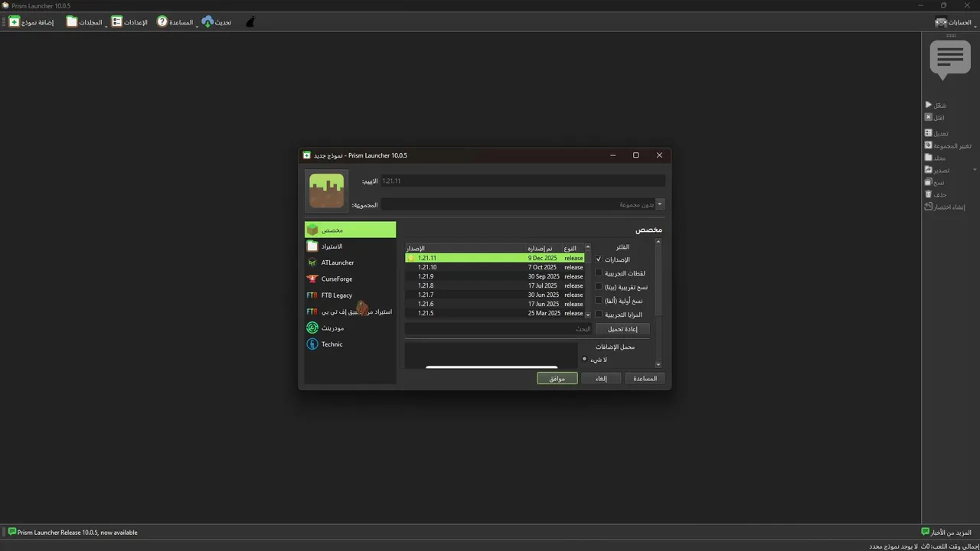Enable the Betas (نسخ تقريبية بيتا) checkbox

599,287
